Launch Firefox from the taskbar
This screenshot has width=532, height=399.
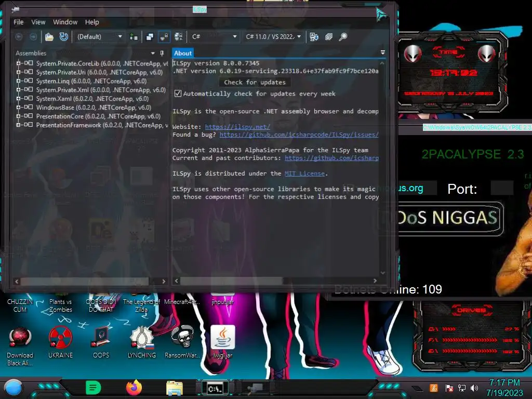[x=134, y=388]
